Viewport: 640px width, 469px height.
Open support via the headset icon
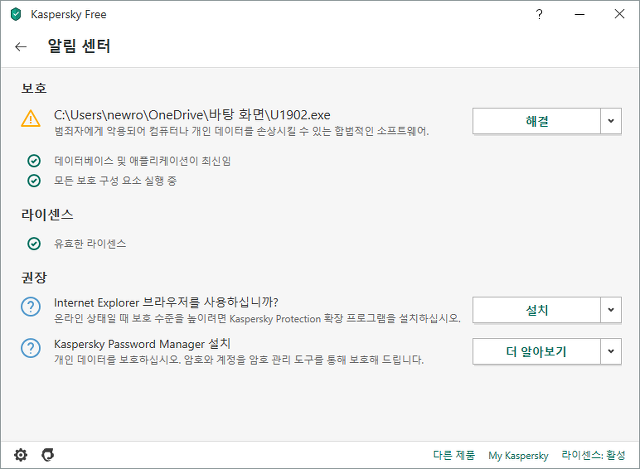click(x=48, y=455)
